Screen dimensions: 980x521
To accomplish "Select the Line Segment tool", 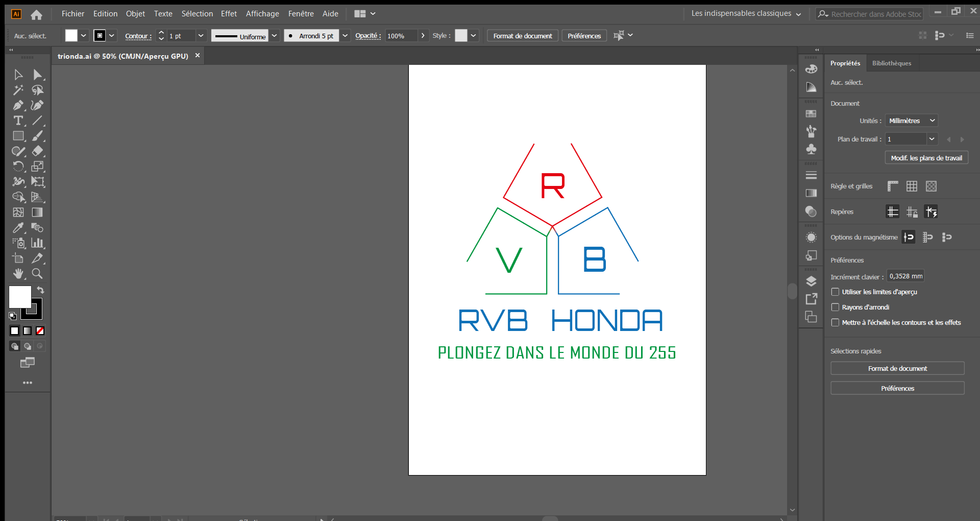I will tap(38, 121).
